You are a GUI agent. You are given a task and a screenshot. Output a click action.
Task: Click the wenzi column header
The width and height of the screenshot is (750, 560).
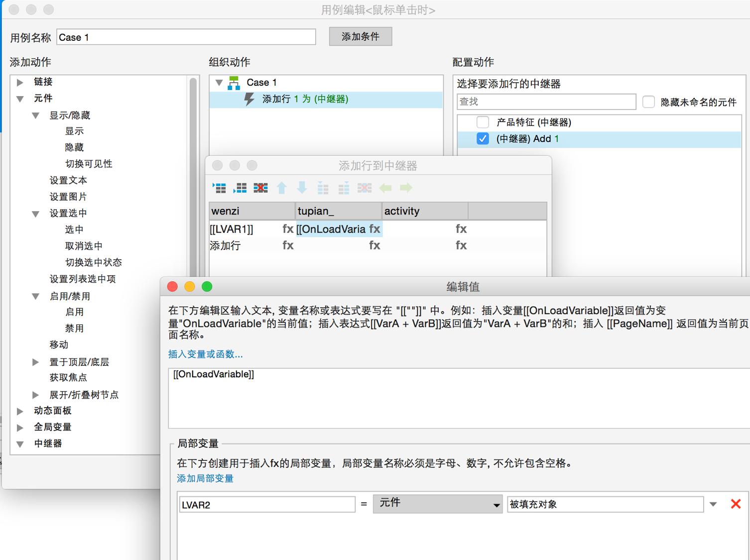click(252, 211)
